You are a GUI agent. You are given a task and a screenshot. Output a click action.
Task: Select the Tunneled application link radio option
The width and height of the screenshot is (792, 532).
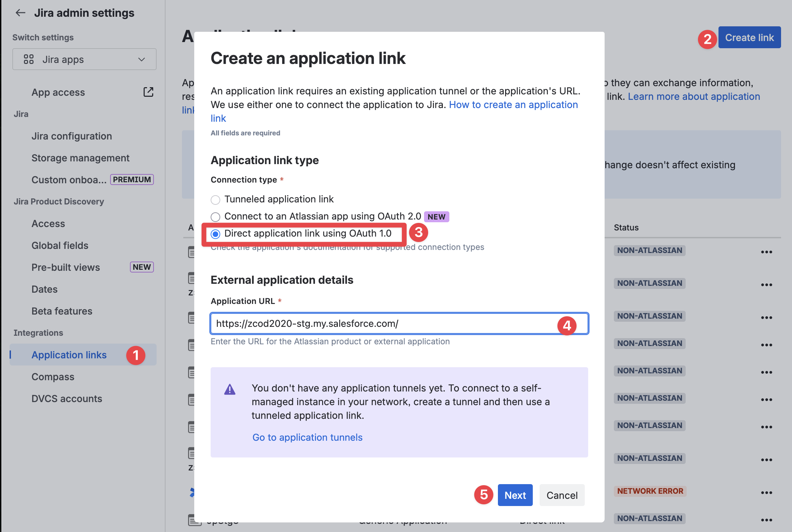point(215,200)
